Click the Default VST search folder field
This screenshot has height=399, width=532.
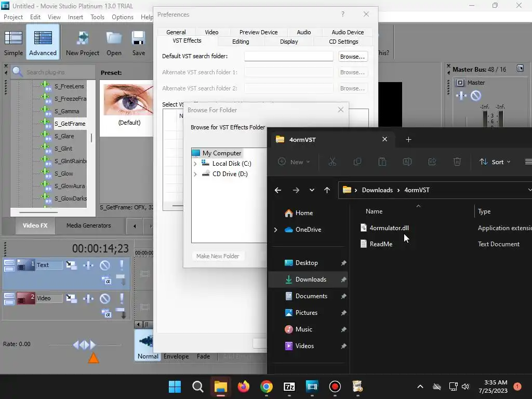click(x=289, y=56)
